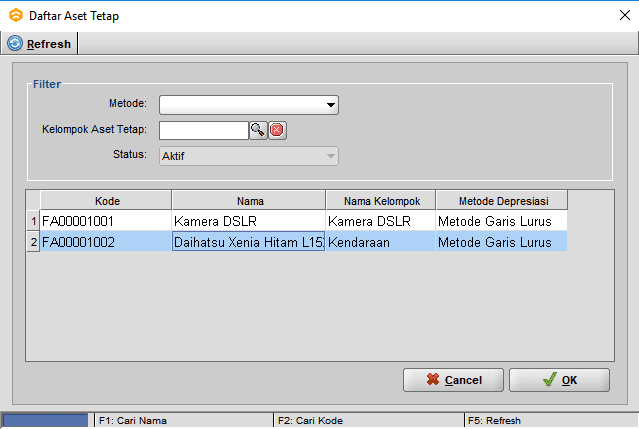
Task: Click the Kamera DSLR group name cell
Action: 381,221
